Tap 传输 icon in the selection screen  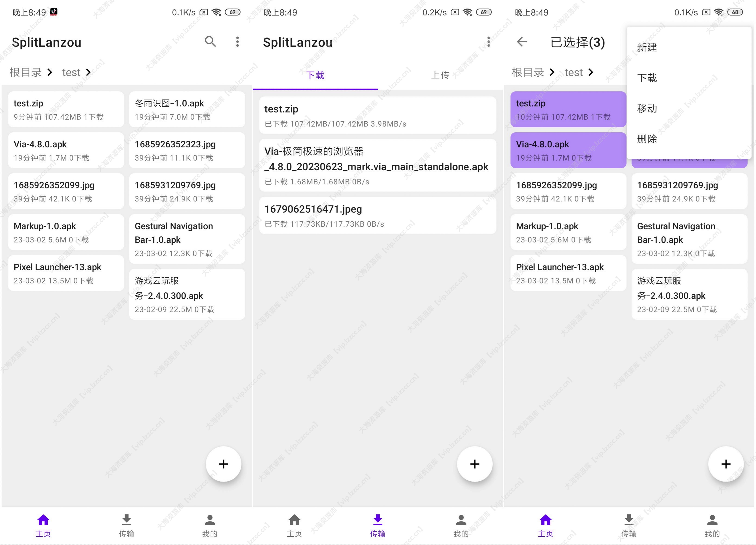point(629,520)
